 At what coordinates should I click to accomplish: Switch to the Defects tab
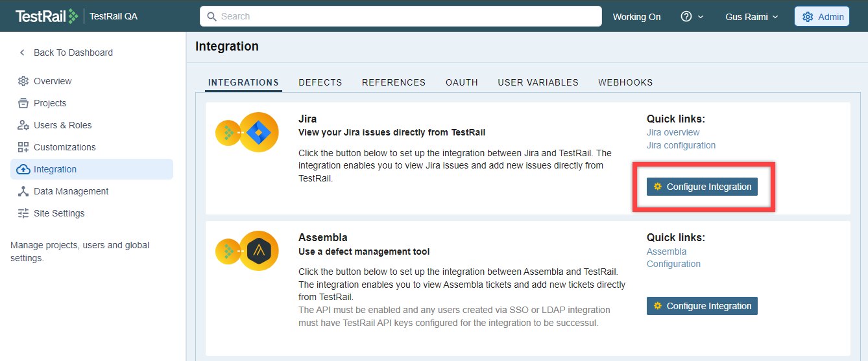(320, 82)
